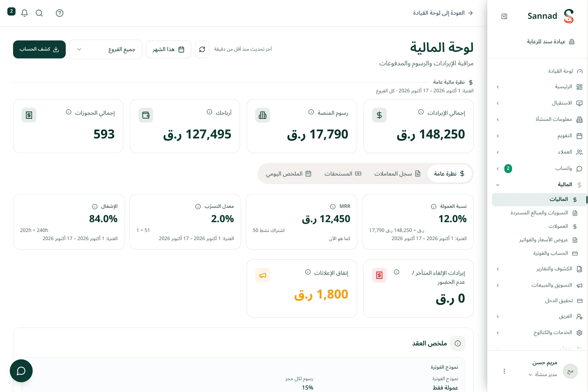Open user menu three dots
The height and width of the screenshot is (392, 588).
coord(504,371)
